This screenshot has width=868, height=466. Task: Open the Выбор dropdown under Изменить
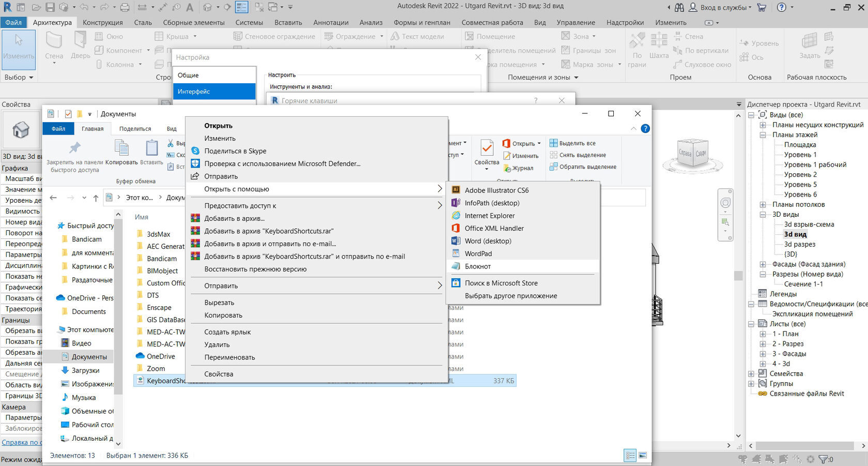[19, 77]
